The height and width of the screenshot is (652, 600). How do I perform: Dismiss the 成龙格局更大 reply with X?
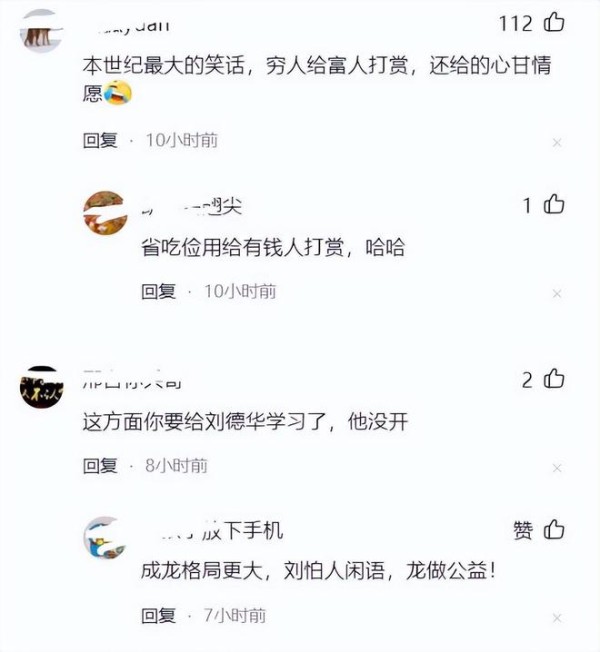point(557,618)
